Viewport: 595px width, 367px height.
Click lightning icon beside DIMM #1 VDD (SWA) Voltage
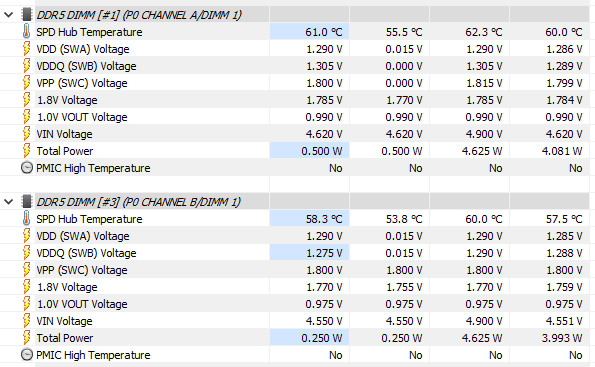tap(26, 49)
